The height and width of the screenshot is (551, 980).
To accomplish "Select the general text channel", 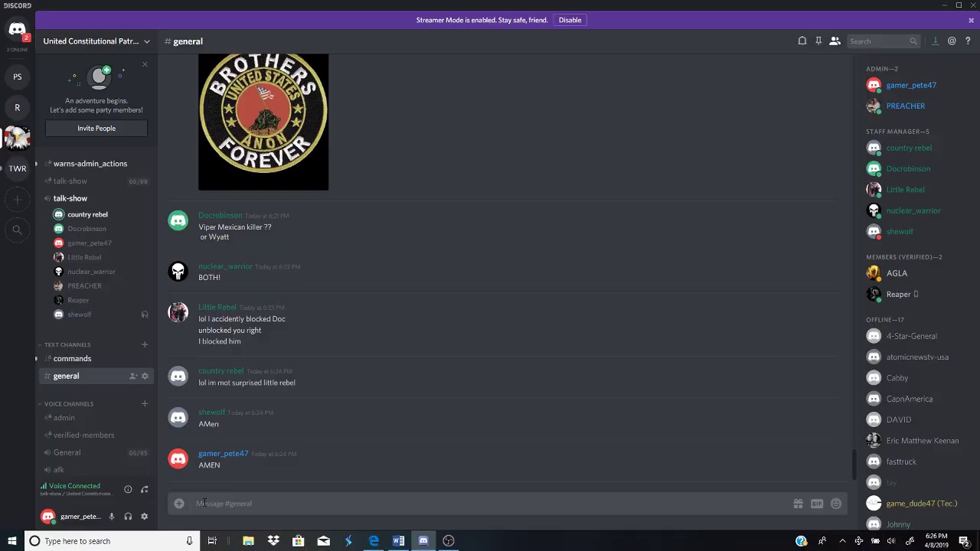I will tap(66, 377).
